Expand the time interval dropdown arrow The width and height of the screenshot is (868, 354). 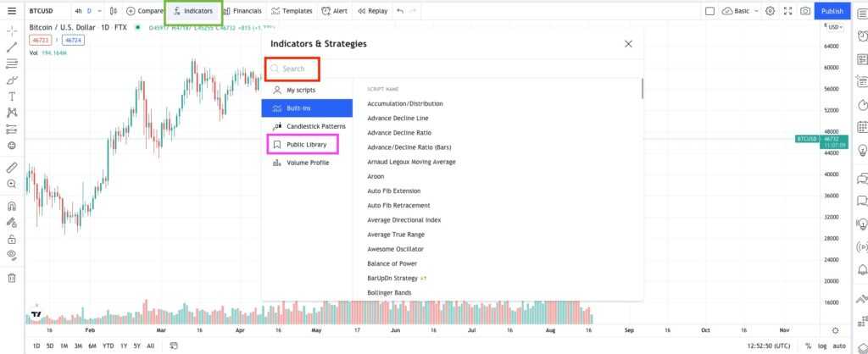(100, 11)
